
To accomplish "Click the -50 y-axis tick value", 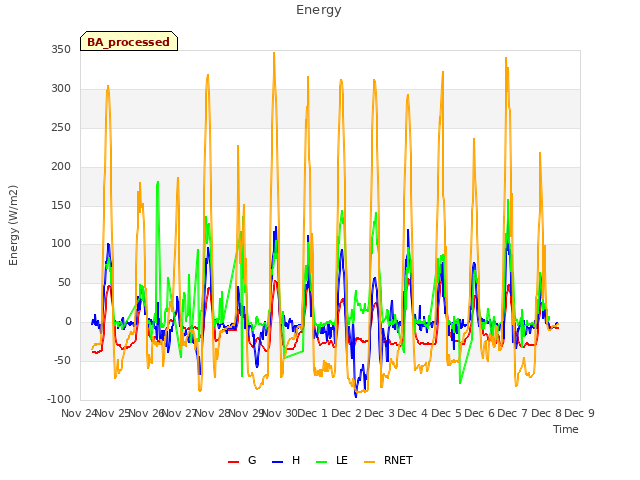I will [62, 360].
